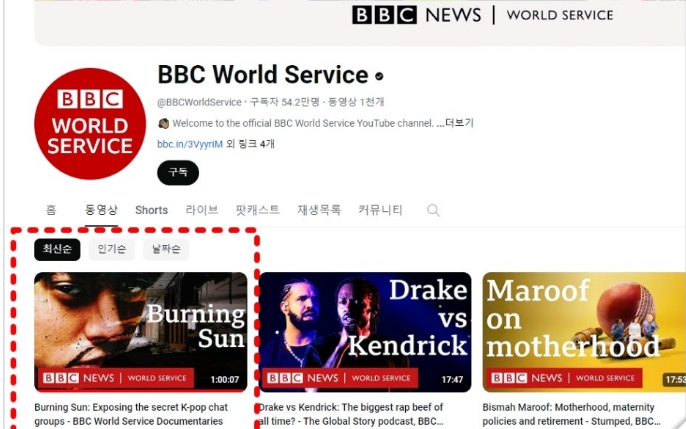Click the BBC World Service channel avatar
The image size is (686, 429).
pos(90,124)
